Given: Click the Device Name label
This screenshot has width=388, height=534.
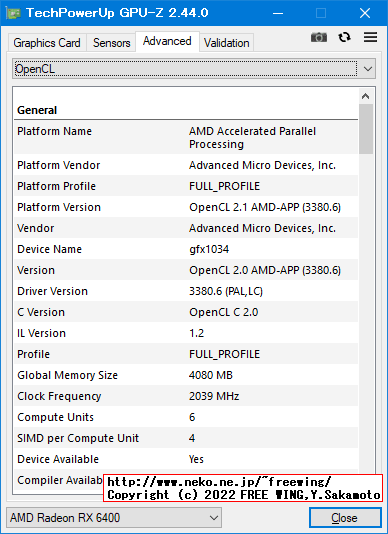Looking at the screenshot, I should pos(49,249).
